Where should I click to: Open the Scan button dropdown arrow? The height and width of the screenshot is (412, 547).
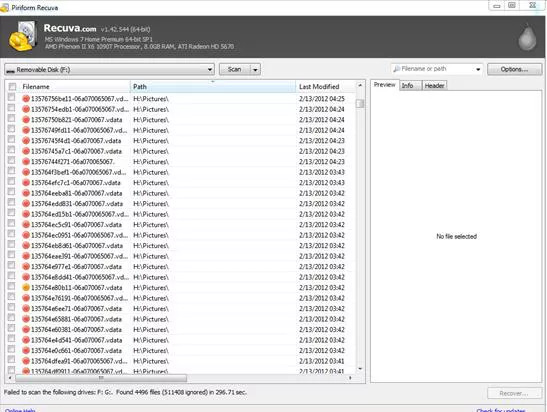pyautogui.click(x=256, y=69)
